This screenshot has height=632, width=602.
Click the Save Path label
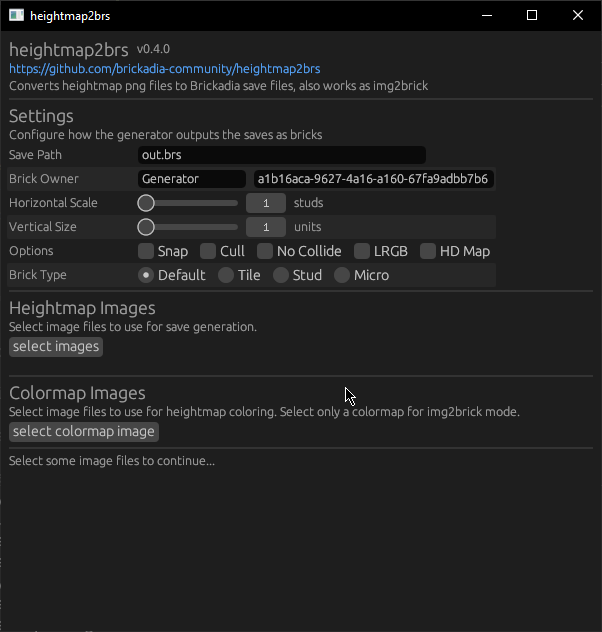(35, 155)
